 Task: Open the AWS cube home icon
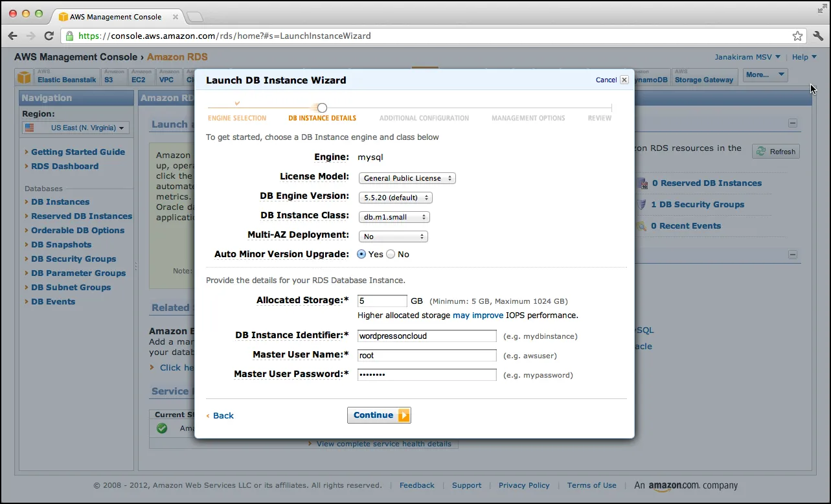click(x=24, y=78)
